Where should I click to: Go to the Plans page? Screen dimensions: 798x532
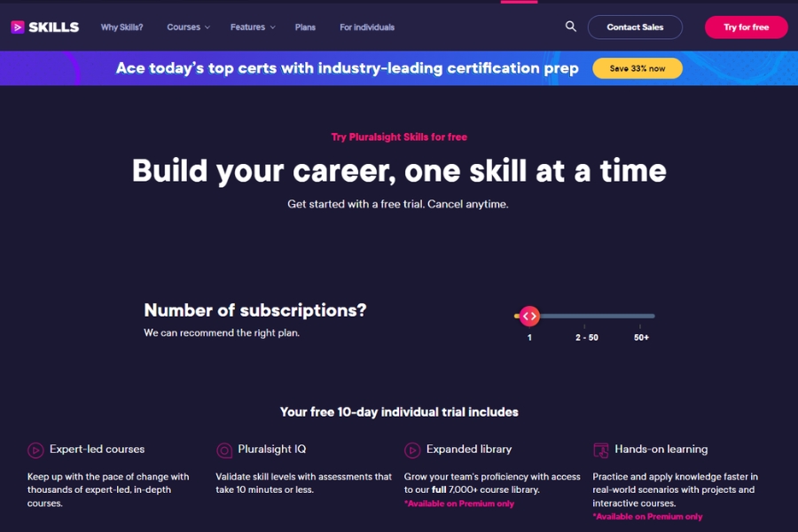point(305,27)
